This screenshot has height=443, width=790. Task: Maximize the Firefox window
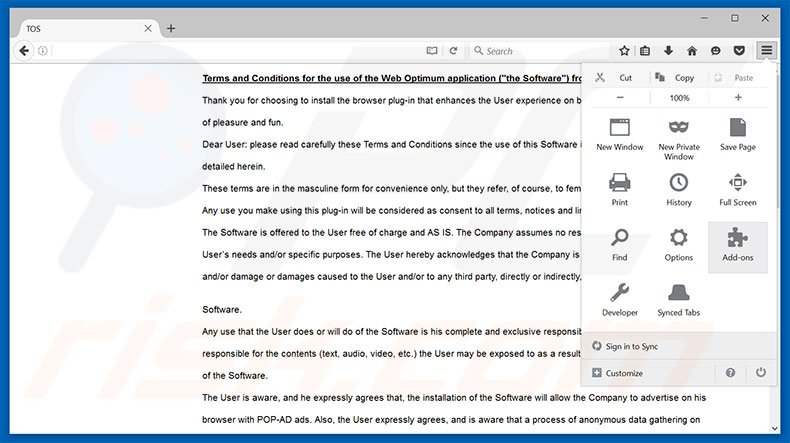point(735,18)
